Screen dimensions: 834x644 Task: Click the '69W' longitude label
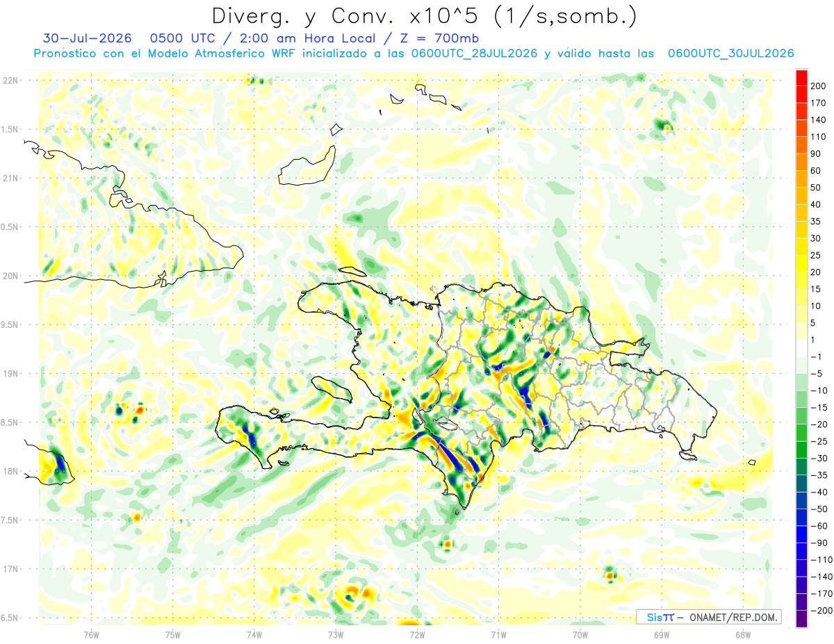coord(662,634)
